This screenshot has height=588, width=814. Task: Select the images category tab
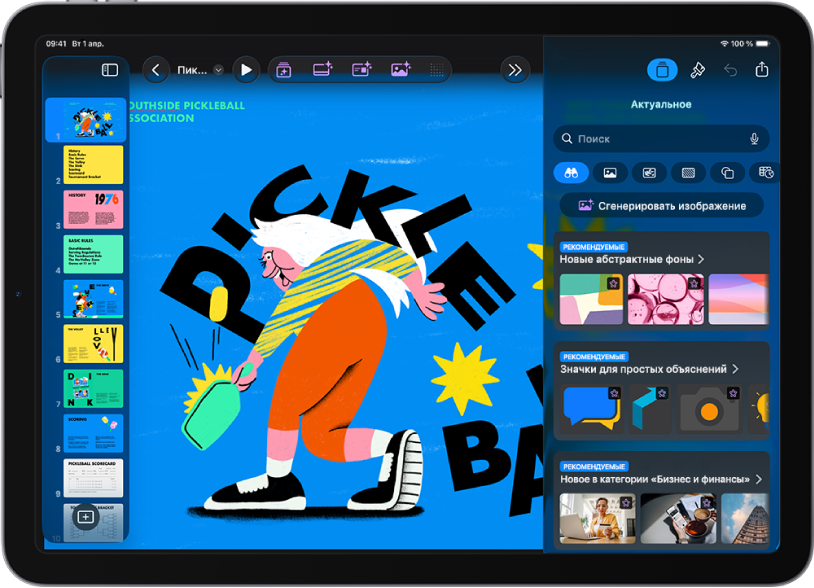[610, 173]
